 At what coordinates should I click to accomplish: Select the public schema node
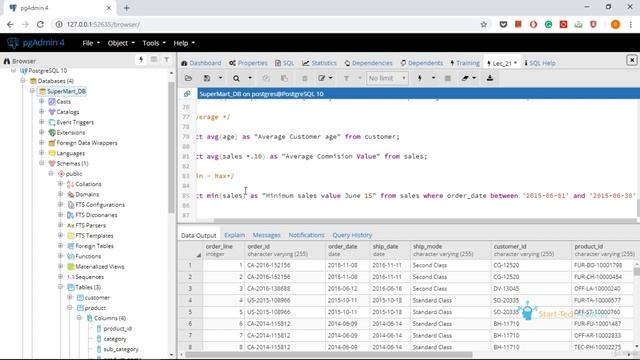coord(73,173)
